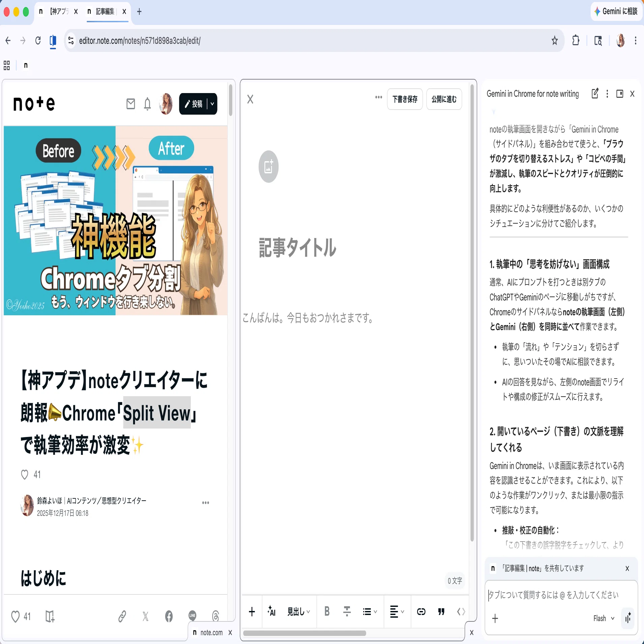The width and height of the screenshot is (644, 644).
Task: Reload the current page
Action: (x=38, y=41)
